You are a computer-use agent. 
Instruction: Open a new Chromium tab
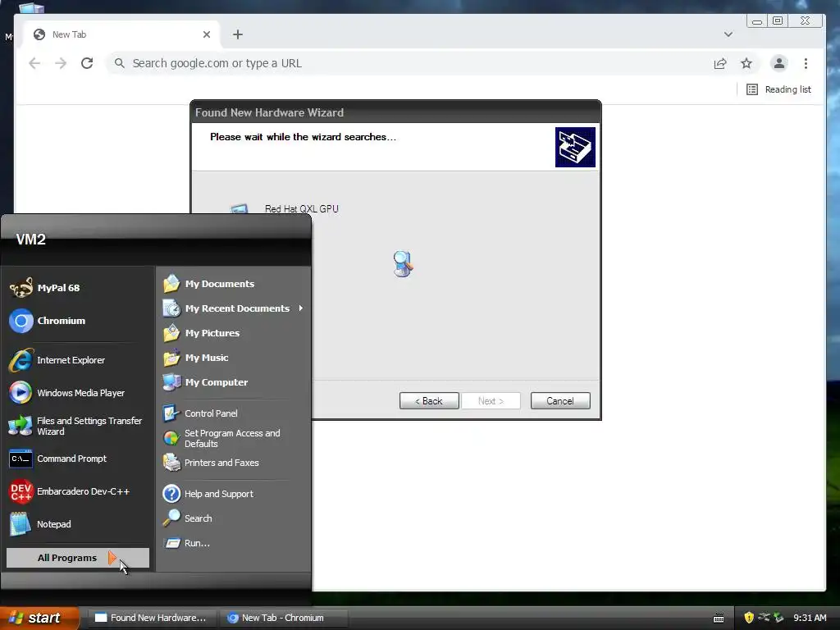tap(238, 34)
